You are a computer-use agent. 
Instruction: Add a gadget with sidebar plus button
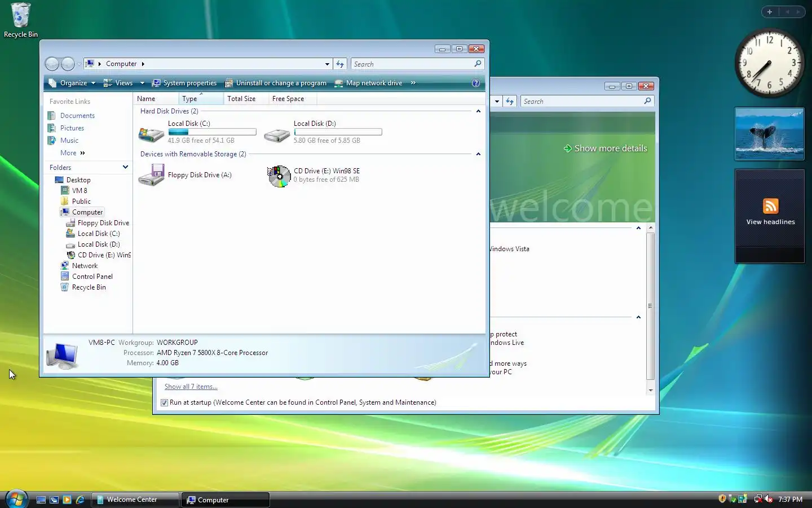[769, 11]
